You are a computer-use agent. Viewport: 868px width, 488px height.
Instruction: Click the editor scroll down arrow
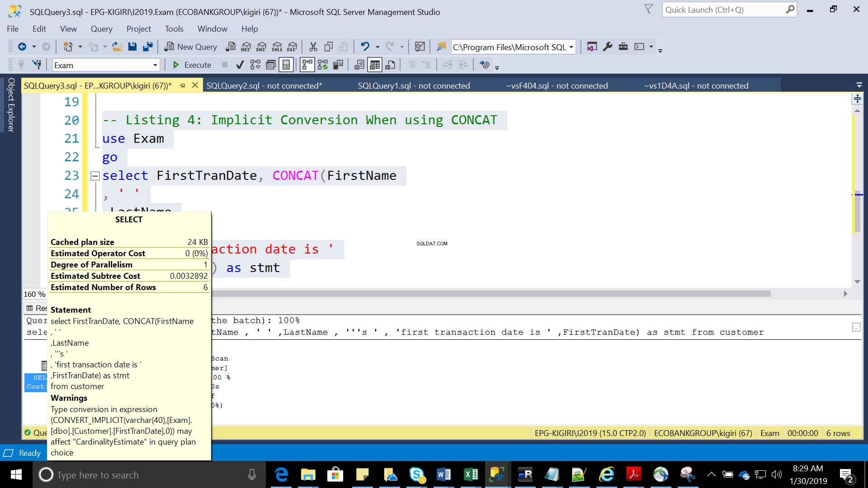(857, 282)
